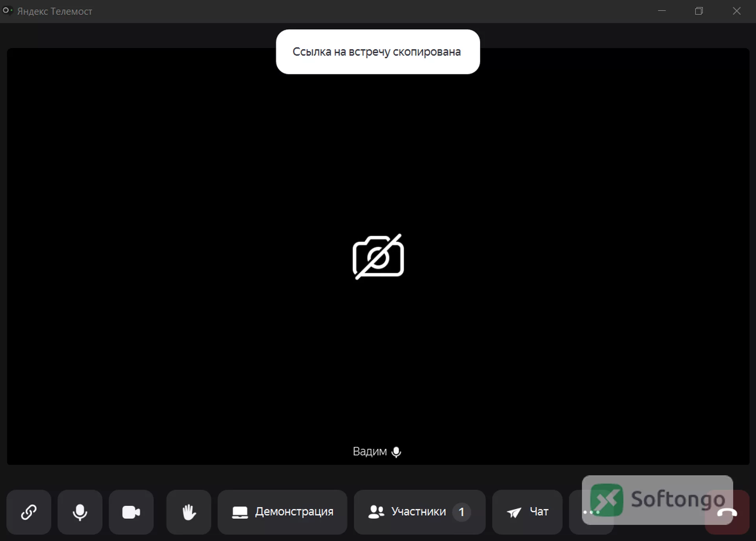Open the Чат panel
This screenshot has width=756, height=541.
[x=527, y=512]
